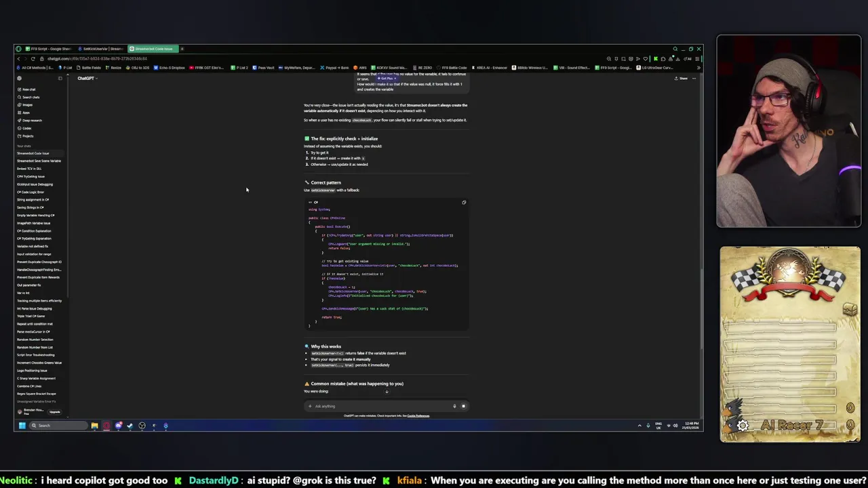The image size is (868, 488).
Task: Open the Battle Fields bookmark
Action: [89, 68]
